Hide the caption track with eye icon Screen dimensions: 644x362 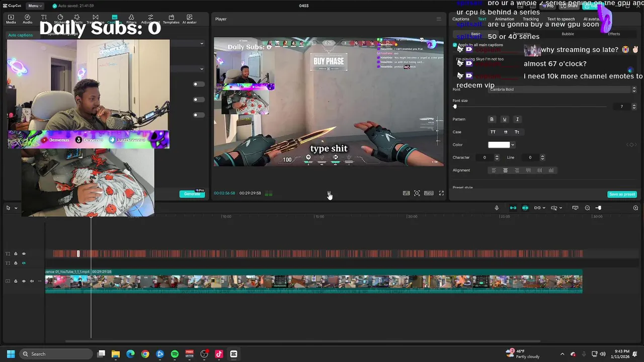pos(23,254)
